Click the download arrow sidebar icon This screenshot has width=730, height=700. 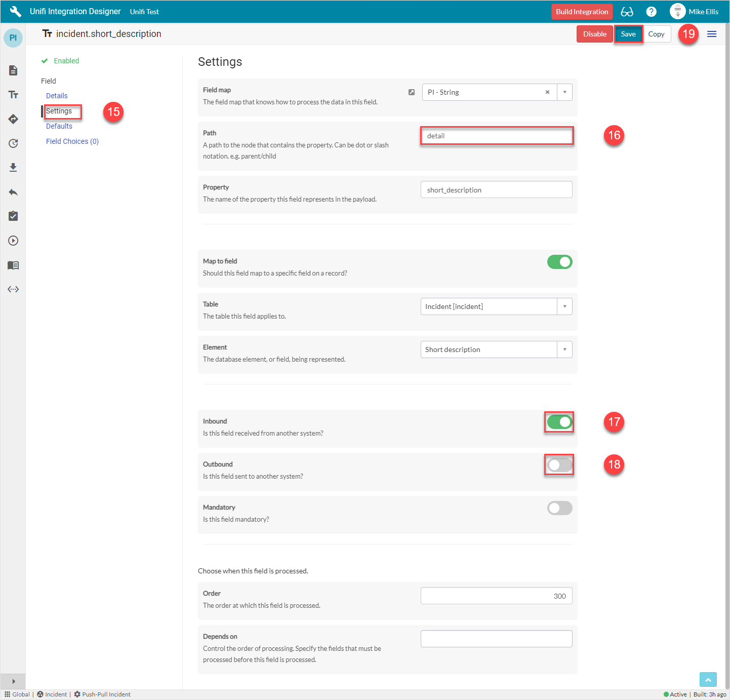[13, 168]
